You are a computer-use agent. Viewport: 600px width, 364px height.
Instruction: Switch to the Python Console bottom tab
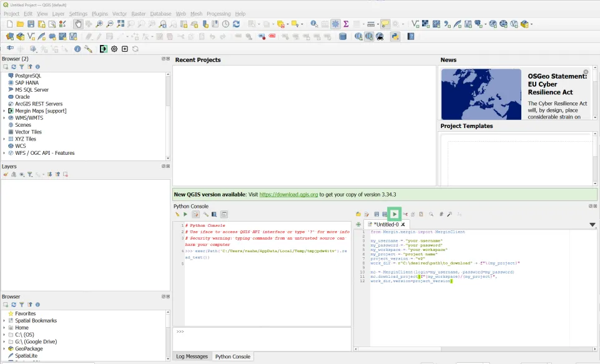233,357
